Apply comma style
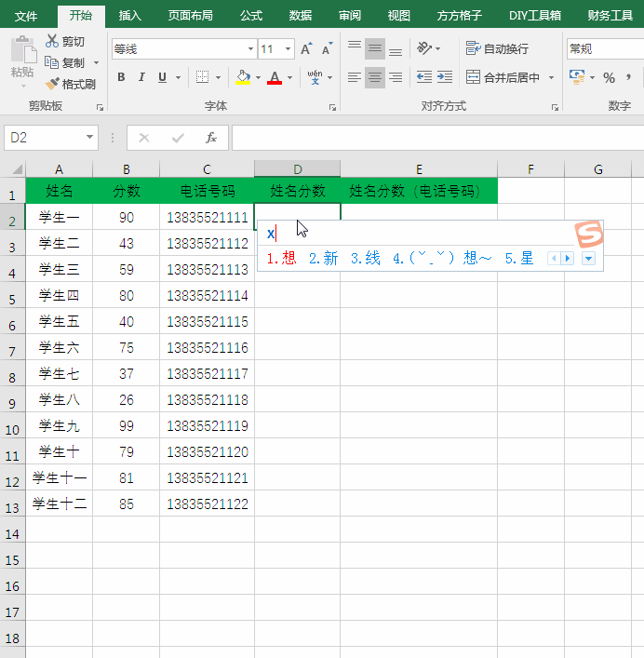Viewport: 644px width, 658px height. [x=628, y=77]
